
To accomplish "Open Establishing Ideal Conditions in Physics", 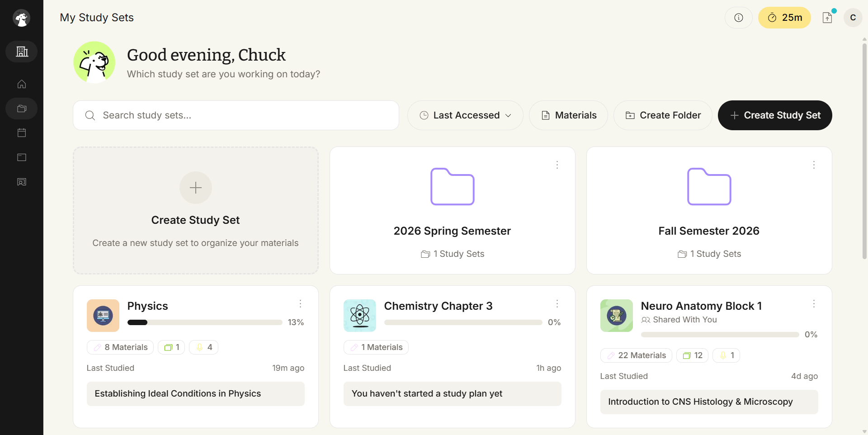I will point(196,394).
